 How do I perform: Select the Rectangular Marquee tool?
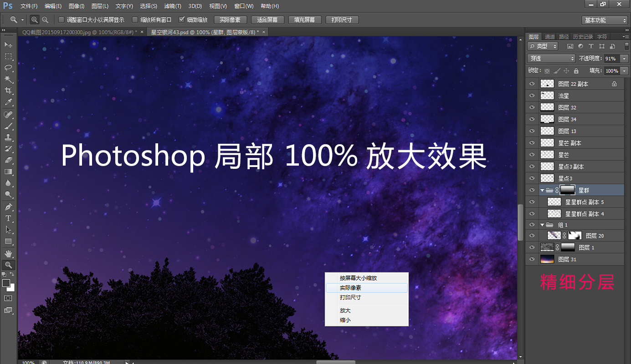click(x=8, y=56)
